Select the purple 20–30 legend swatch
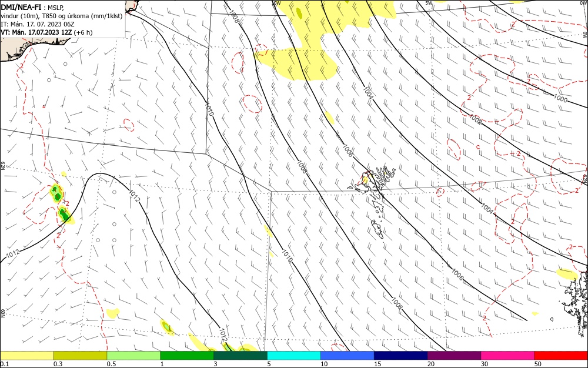Screen dimensions: 588x368 [x=454, y=356]
